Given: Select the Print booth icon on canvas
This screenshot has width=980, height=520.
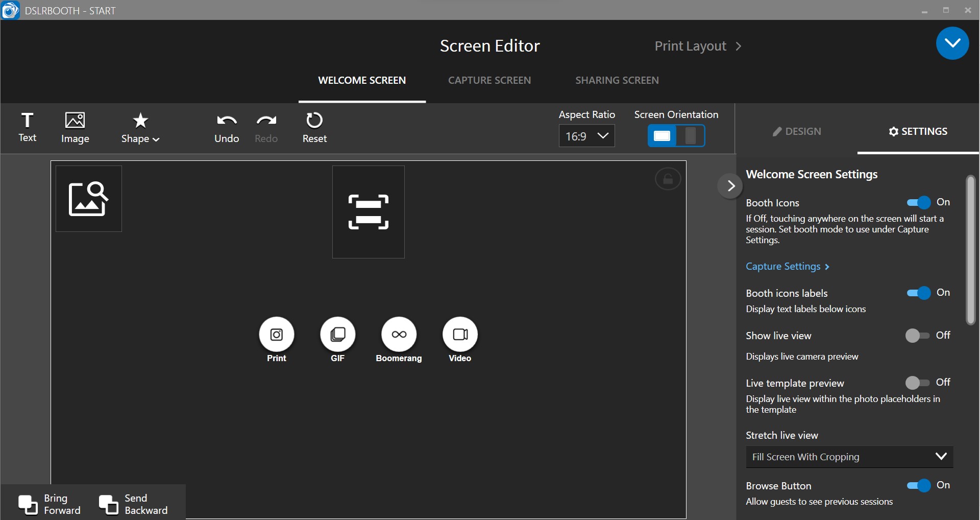Looking at the screenshot, I should [x=276, y=336].
